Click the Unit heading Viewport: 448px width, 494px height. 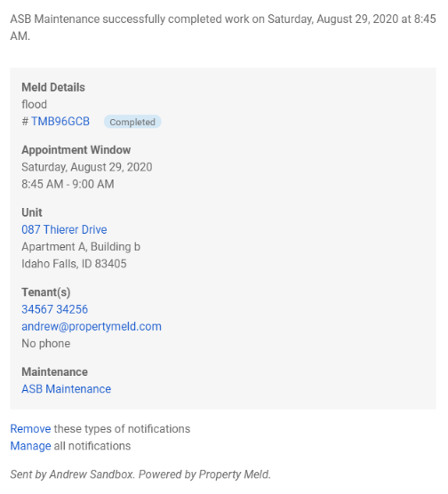pyautogui.click(x=32, y=212)
